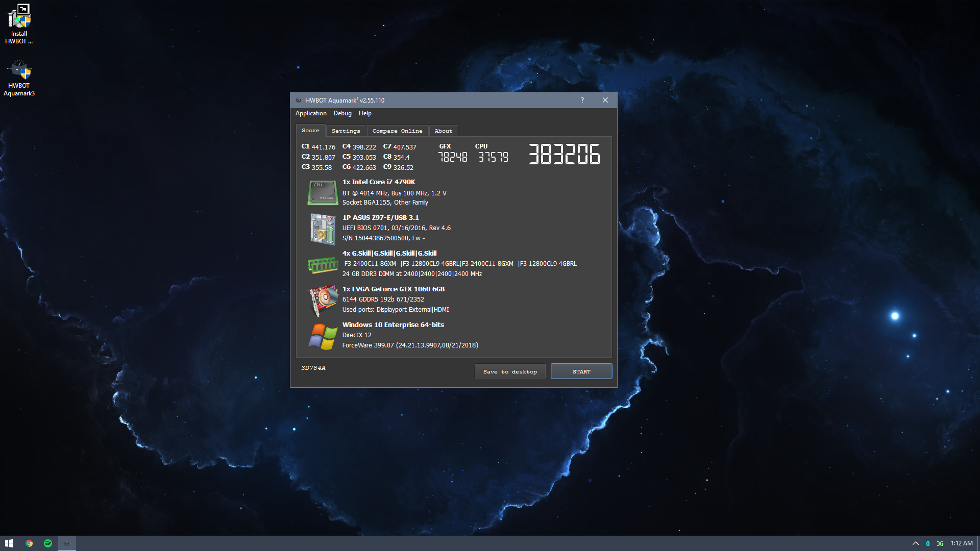This screenshot has width=980, height=551.
Task: Click the 4x G.Skill memory heading
Action: tap(389, 254)
